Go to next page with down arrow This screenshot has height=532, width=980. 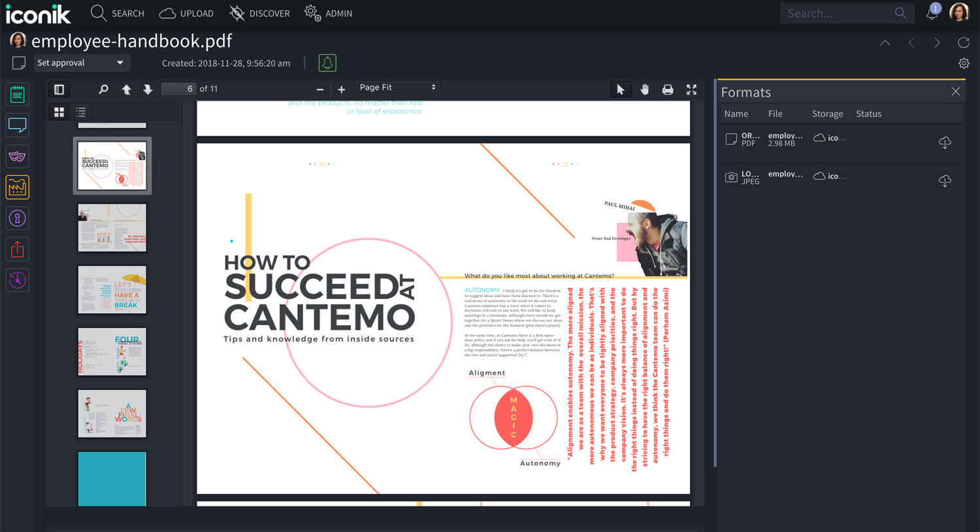pos(148,89)
